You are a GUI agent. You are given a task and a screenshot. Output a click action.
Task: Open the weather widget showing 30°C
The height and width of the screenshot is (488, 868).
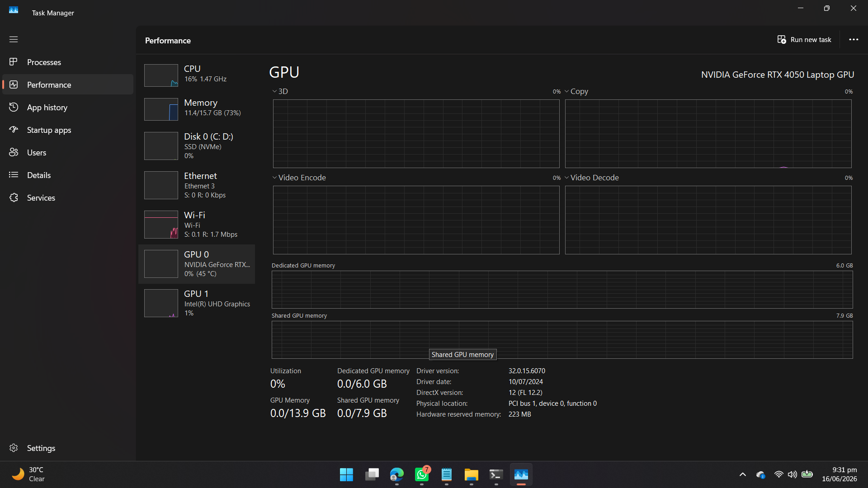[x=28, y=474]
